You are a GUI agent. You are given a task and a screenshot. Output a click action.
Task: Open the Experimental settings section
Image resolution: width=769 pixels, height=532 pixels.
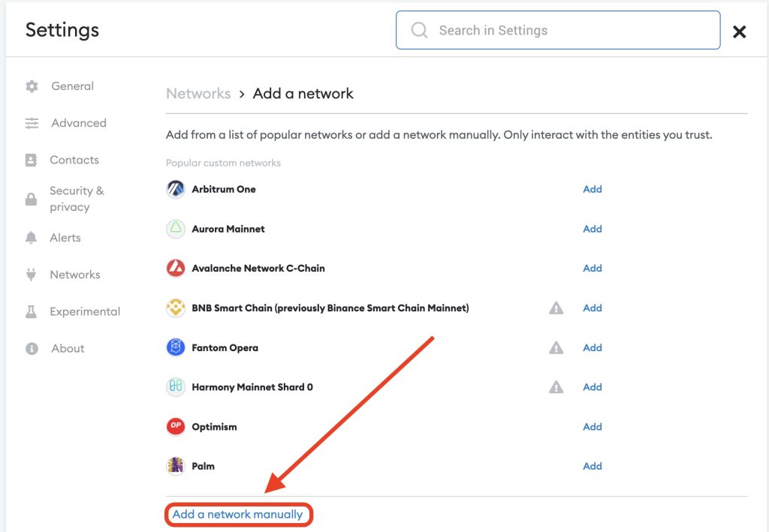(84, 311)
